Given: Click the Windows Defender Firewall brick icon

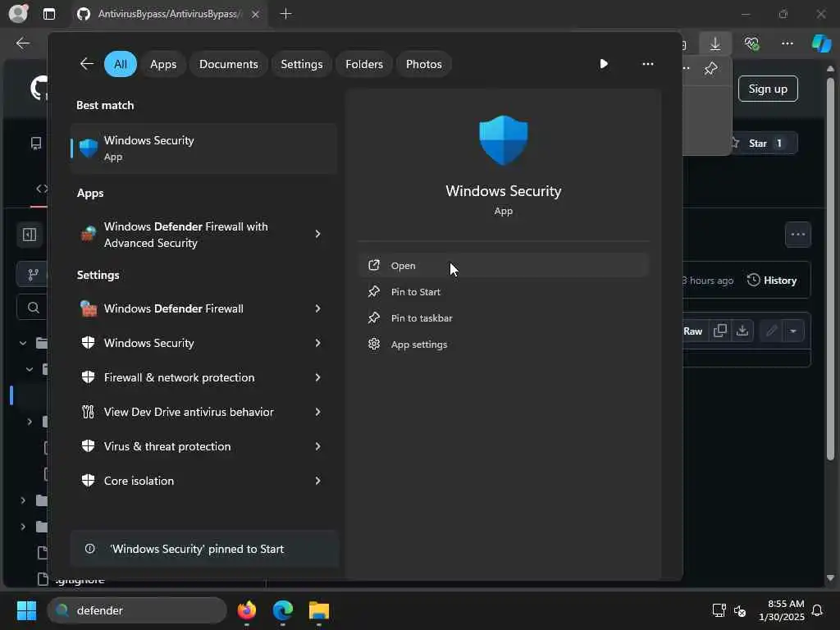Looking at the screenshot, I should point(89,308).
